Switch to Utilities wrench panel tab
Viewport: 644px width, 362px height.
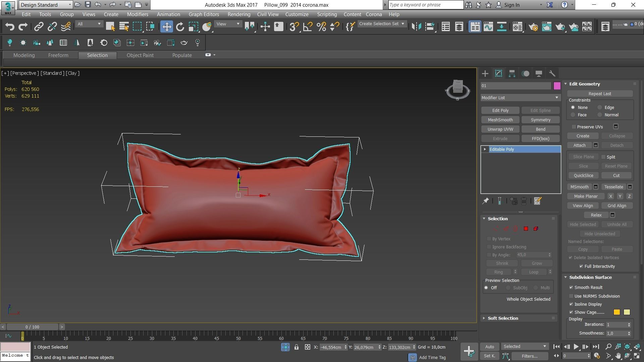(552, 74)
